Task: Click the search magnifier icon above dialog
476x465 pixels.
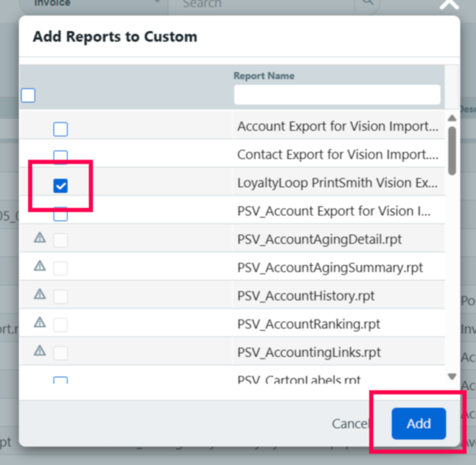Action: click(367, 4)
